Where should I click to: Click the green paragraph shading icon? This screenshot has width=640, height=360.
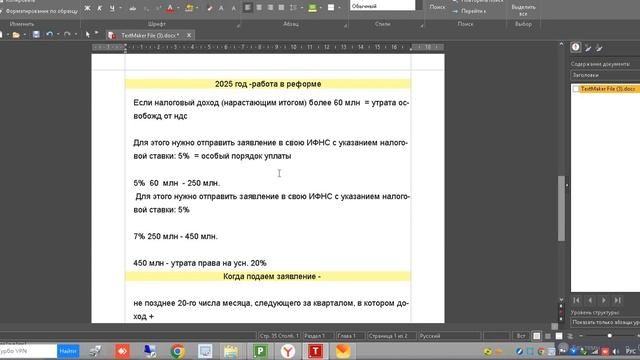[x=312, y=7]
